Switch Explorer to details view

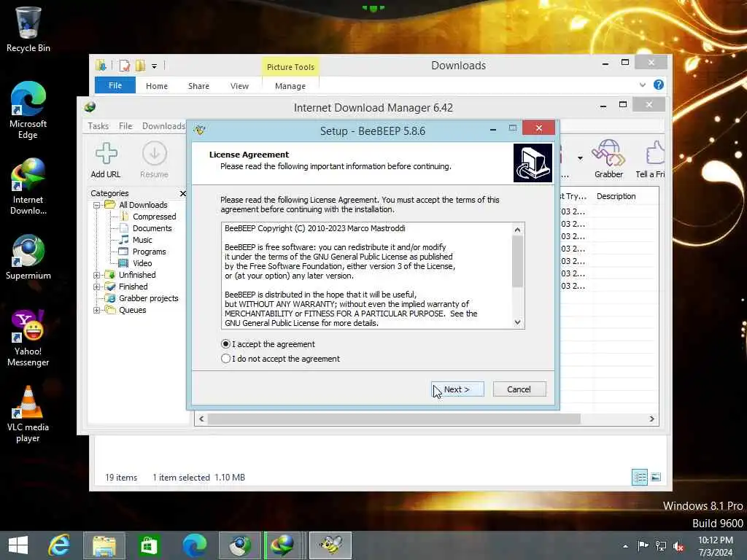pyautogui.click(x=639, y=477)
